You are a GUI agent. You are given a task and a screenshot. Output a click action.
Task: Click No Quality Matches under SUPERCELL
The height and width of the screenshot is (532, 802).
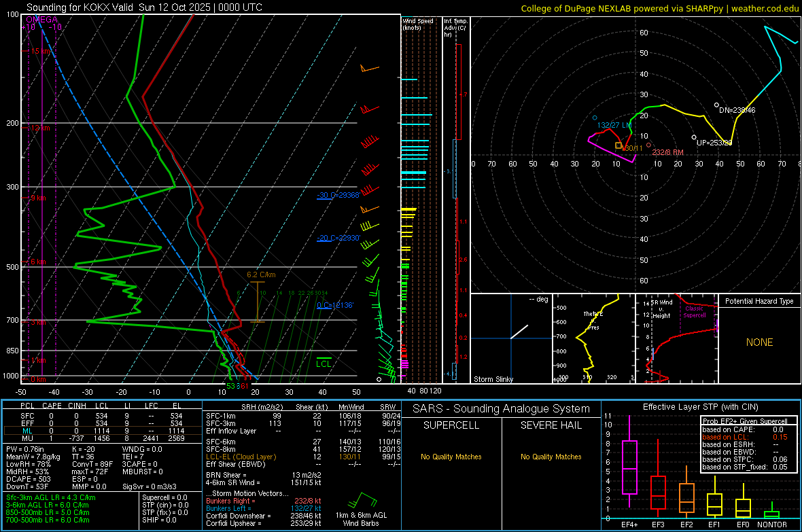click(x=451, y=457)
